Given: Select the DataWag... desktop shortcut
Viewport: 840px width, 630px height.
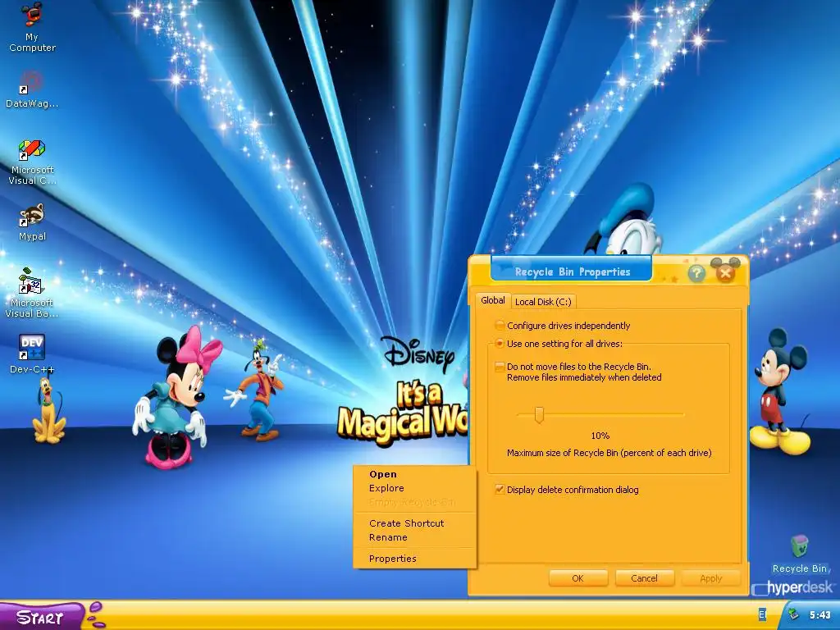Looking at the screenshot, I should [x=32, y=89].
